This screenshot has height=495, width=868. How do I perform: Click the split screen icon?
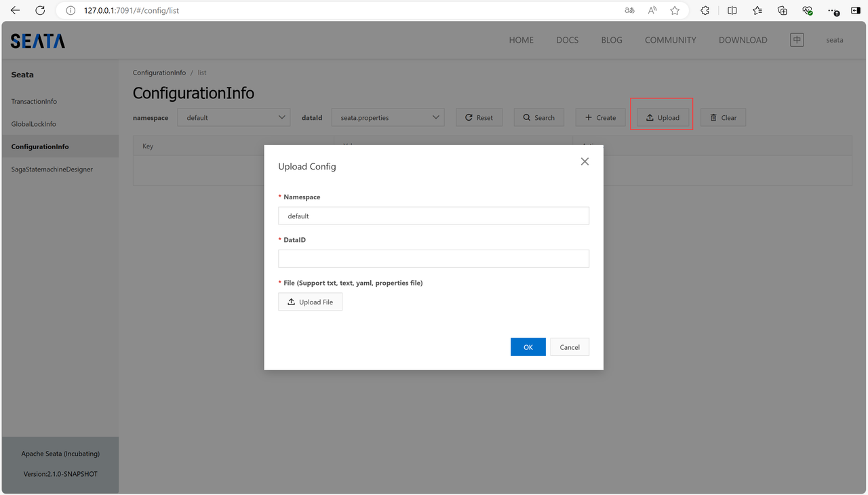click(732, 10)
